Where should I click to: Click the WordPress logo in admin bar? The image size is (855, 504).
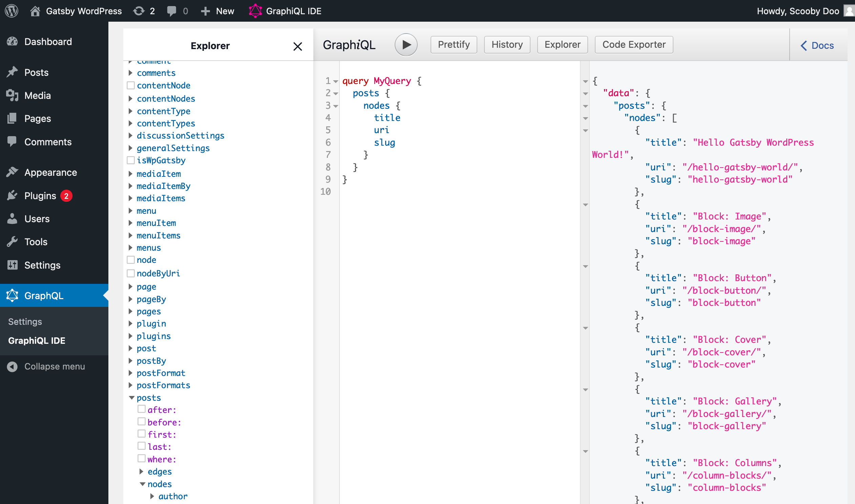12,11
